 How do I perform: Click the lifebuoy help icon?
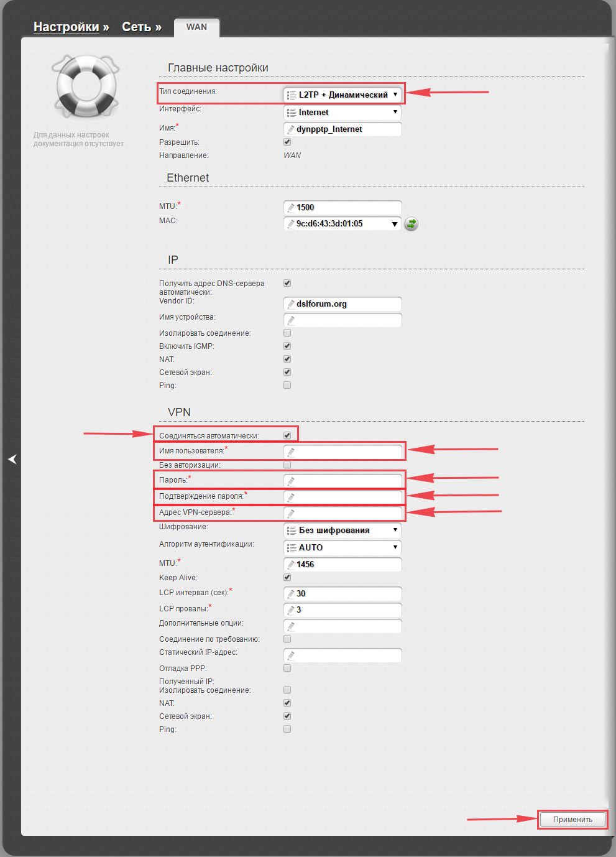[x=85, y=86]
